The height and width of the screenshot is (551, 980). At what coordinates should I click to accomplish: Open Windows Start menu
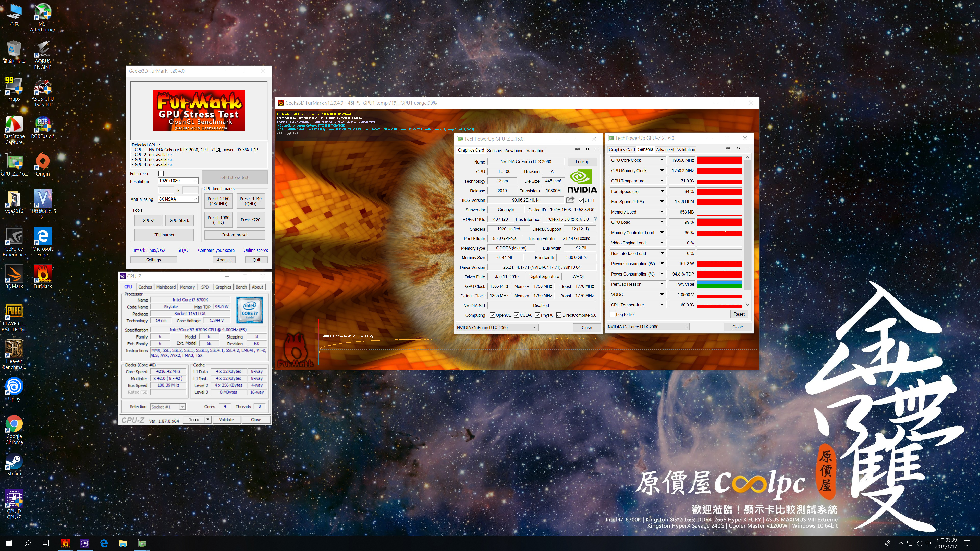(9, 543)
